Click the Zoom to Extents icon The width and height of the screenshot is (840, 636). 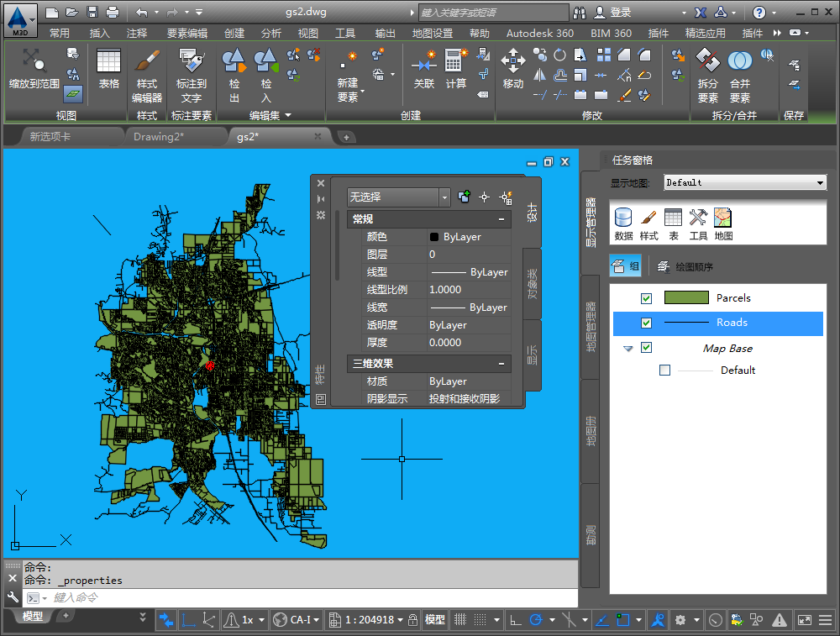tap(34, 61)
